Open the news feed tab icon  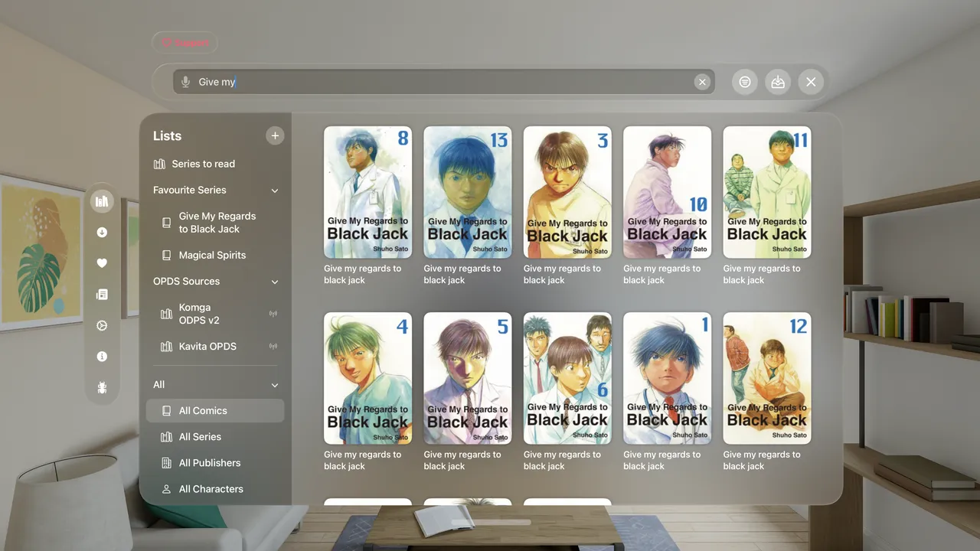pyautogui.click(x=102, y=295)
